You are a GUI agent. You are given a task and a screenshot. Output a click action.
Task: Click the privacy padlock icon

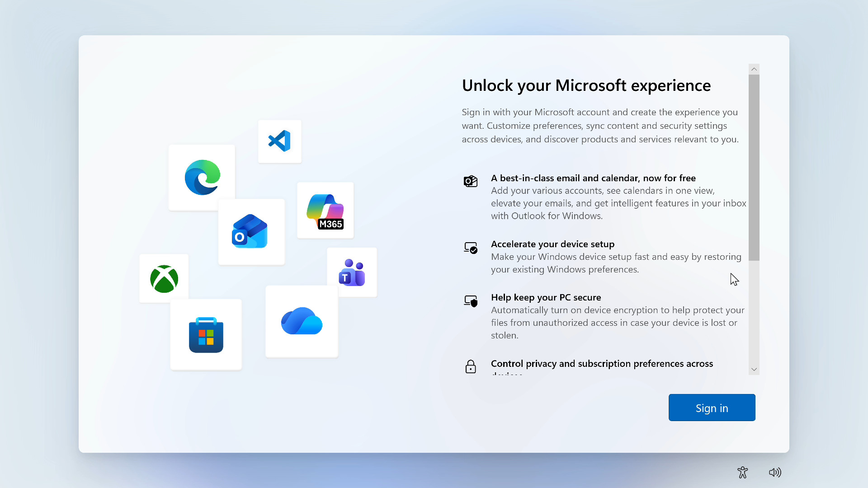click(x=470, y=366)
